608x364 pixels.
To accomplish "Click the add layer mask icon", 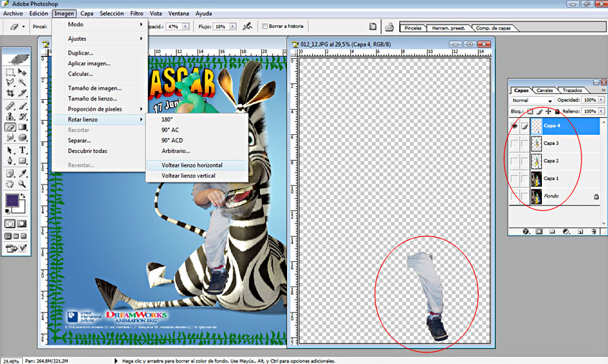I will (539, 231).
